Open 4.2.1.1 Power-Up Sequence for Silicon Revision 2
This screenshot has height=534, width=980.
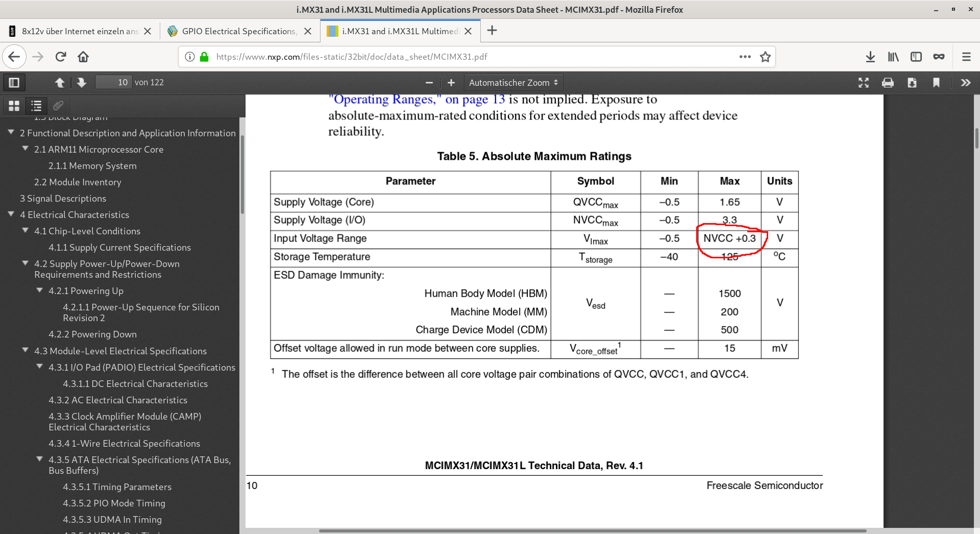tap(141, 312)
